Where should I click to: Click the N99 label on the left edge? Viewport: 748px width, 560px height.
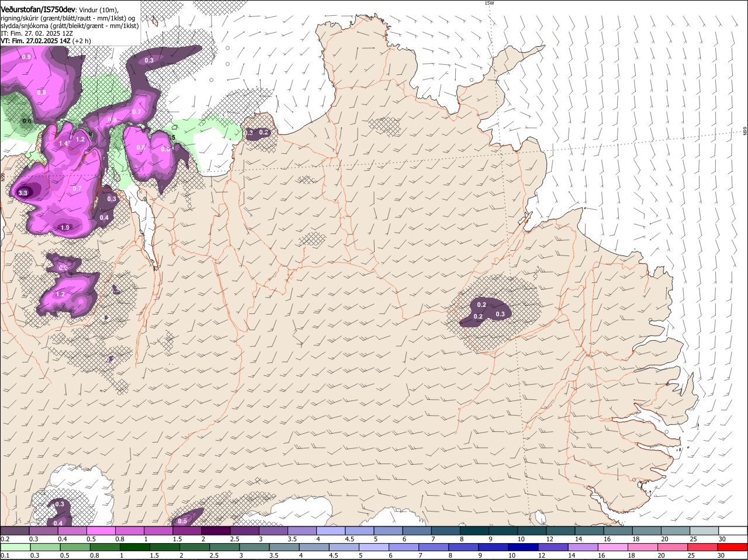(3, 177)
